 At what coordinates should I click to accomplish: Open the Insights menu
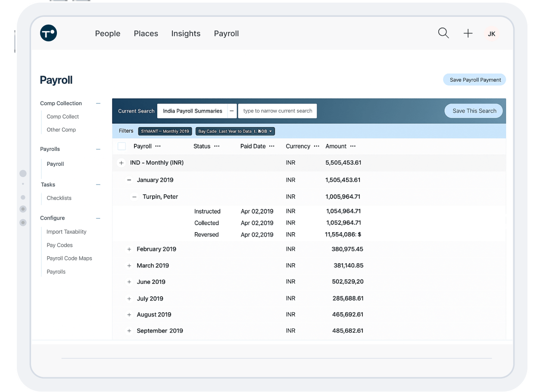point(186,34)
